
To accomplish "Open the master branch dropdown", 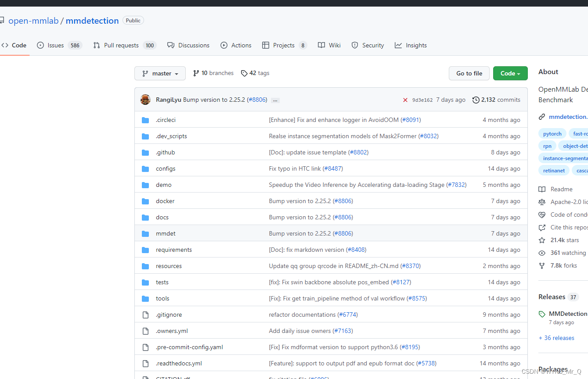I will pyautogui.click(x=160, y=73).
